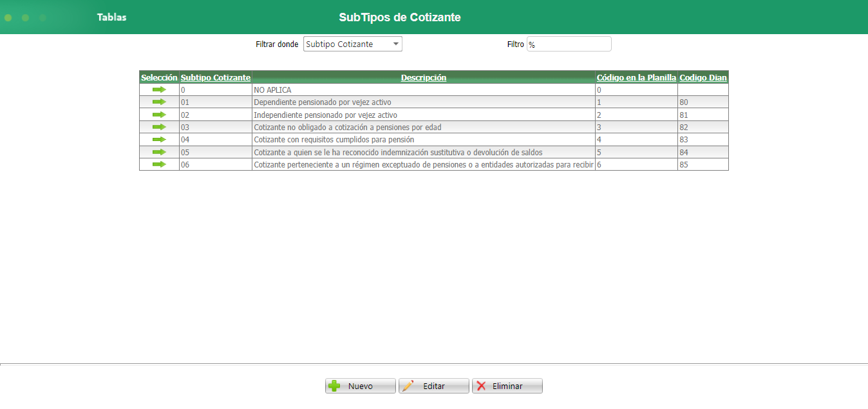Select the row arrow for NO APLICA
868x409 pixels.
(159, 90)
